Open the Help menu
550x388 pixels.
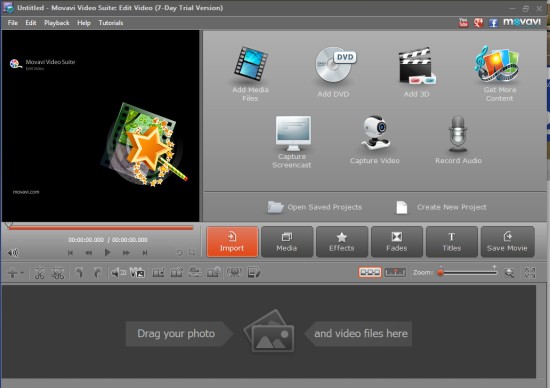click(x=84, y=23)
